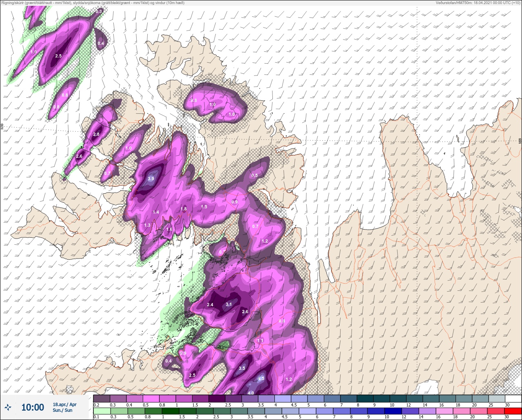This screenshot has height=420, width=522.
Task: Click the 1.4 precipitation value on the map
Action: coord(156,212)
